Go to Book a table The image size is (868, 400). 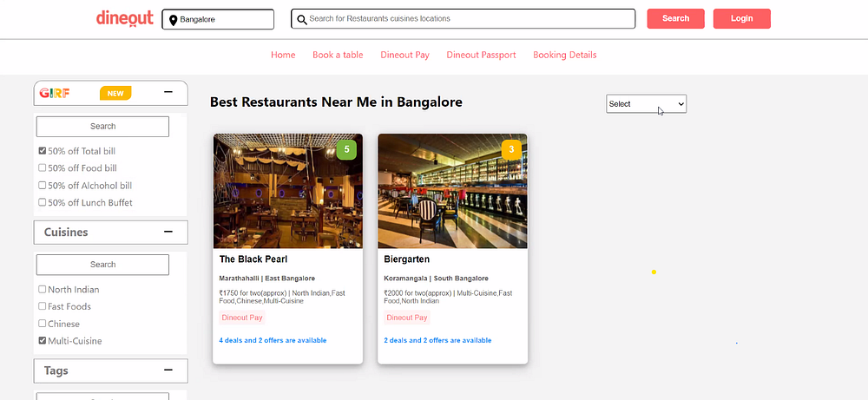point(338,55)
